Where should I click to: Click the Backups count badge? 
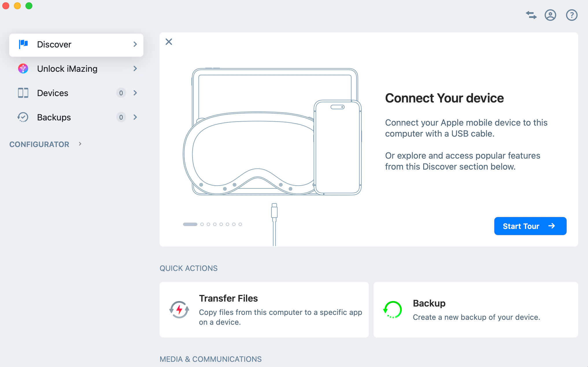click(121, 117)
